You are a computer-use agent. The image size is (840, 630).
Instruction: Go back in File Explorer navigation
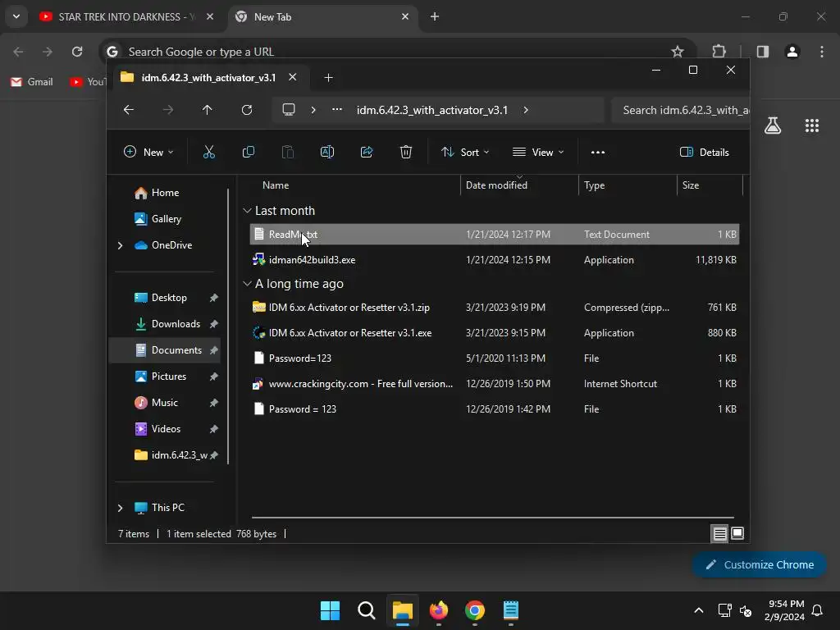point(129,110)
